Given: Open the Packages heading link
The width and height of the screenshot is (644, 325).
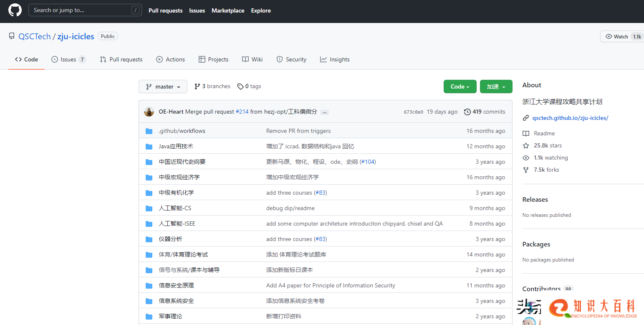Looking at the screenshot, I should tap(536, 244).
